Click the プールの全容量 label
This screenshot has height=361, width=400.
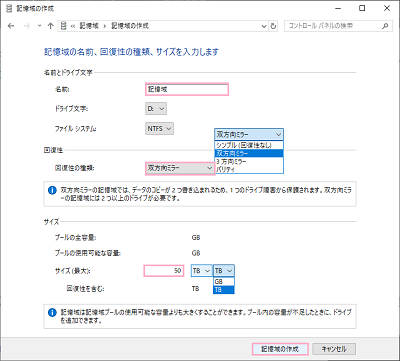click(75, 238)
